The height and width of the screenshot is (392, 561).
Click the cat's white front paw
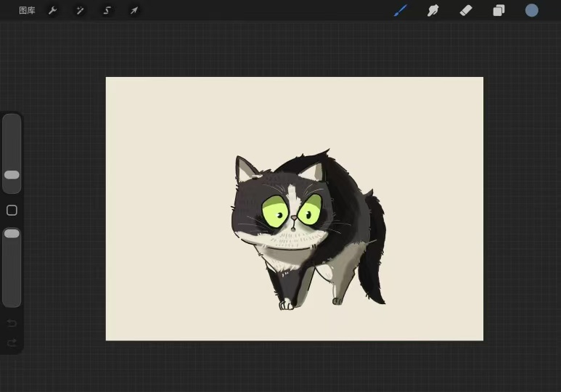click(x=286, y=304)
